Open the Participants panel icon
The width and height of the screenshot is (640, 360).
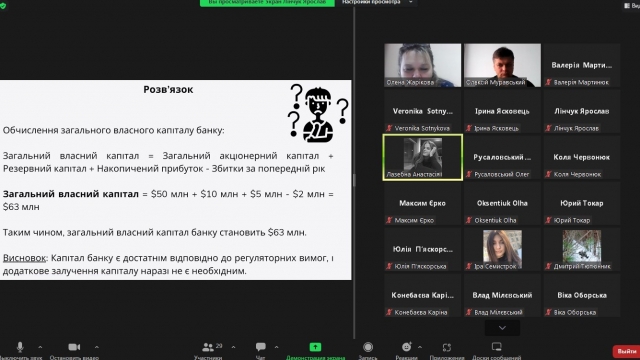click(x=208, y=347)
